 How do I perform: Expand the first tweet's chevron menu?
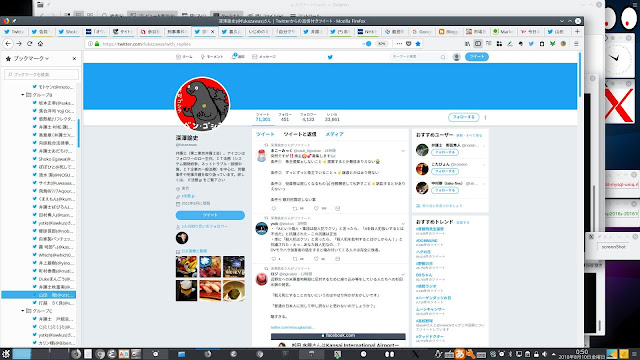tap(403, 151)
